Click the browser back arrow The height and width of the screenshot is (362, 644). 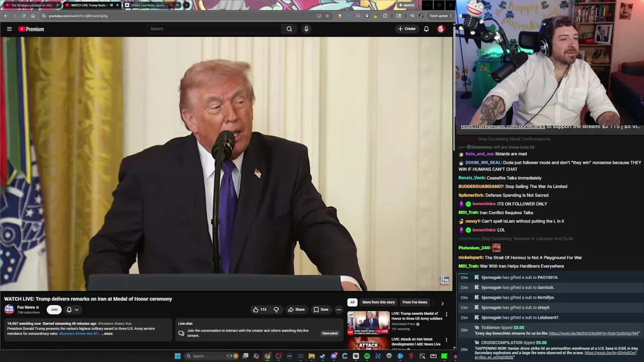click(x=6, y=16)
